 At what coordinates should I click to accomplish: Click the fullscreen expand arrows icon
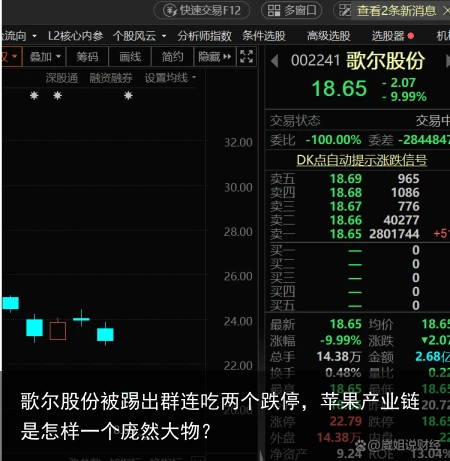tap(246, 57)
